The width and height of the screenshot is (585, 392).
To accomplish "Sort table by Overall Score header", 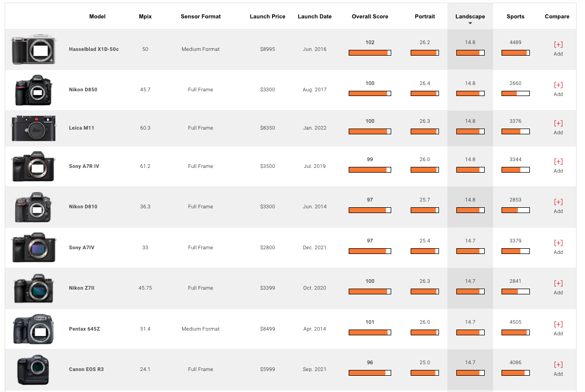I will point(370,16).
